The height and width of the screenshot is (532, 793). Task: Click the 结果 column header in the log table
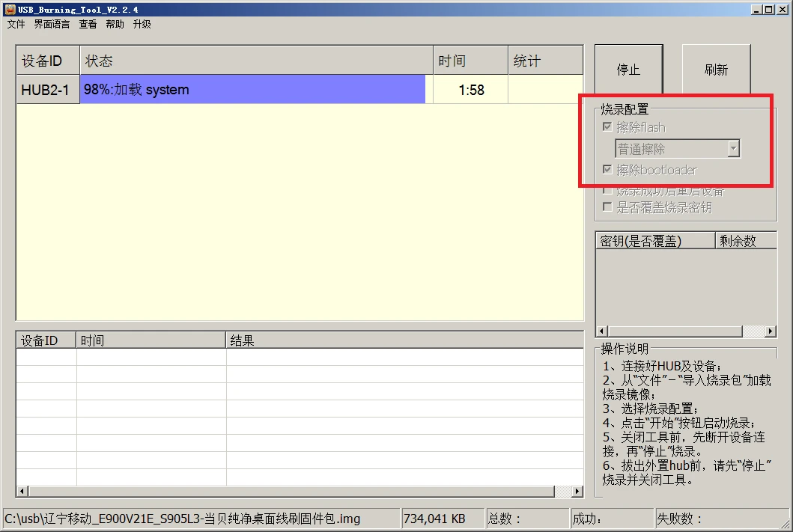tap(404, 340)
